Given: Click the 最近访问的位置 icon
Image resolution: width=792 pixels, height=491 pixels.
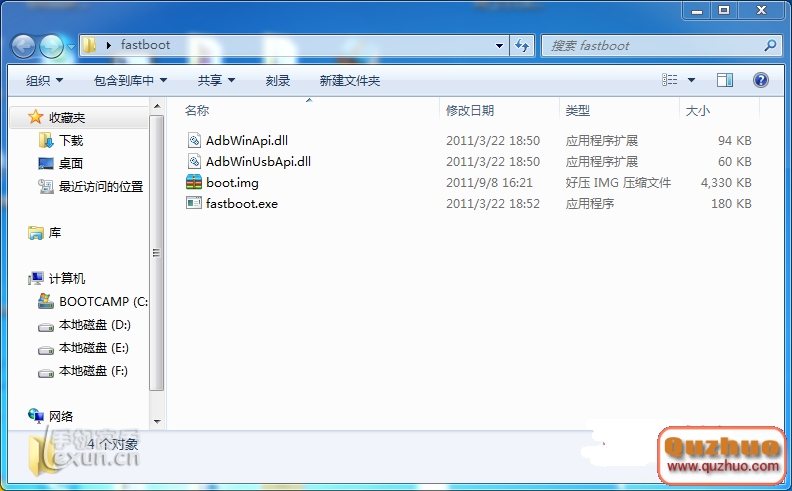Looking at the screenshot, I should coord(45,186).
